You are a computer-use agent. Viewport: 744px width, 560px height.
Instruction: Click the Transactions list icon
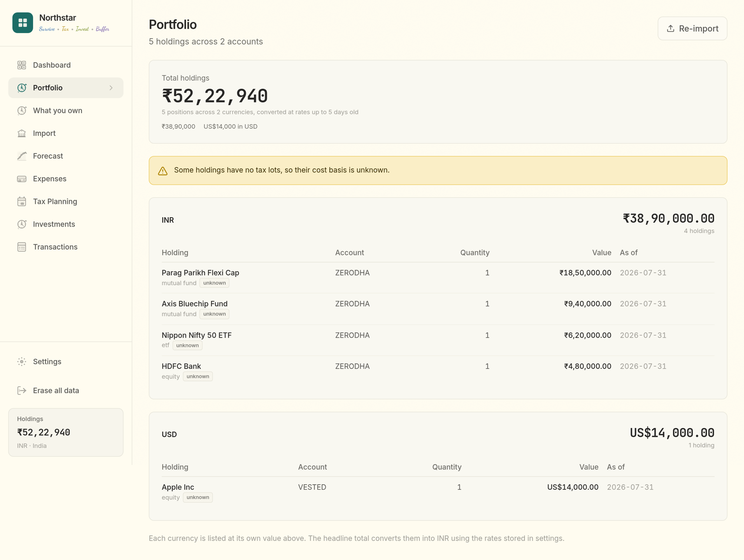(x=22, y=247)
